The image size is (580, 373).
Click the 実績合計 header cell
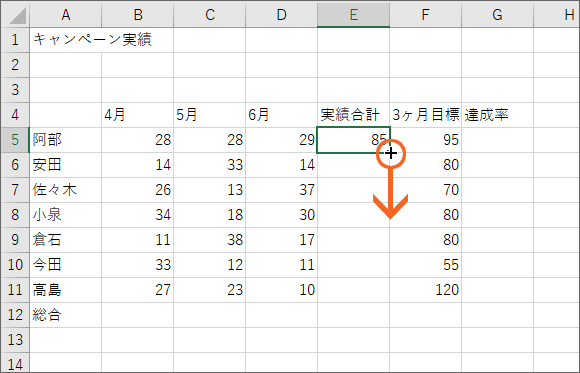tap(353, 115)
